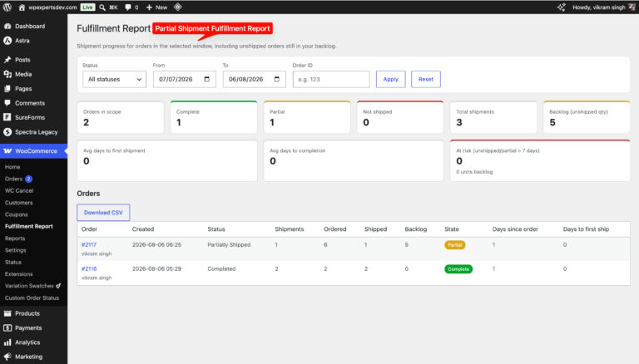Click the Analytics bar chart icon
The width and height of the screenshot is (639, 364).
click(x=7, y=342)
